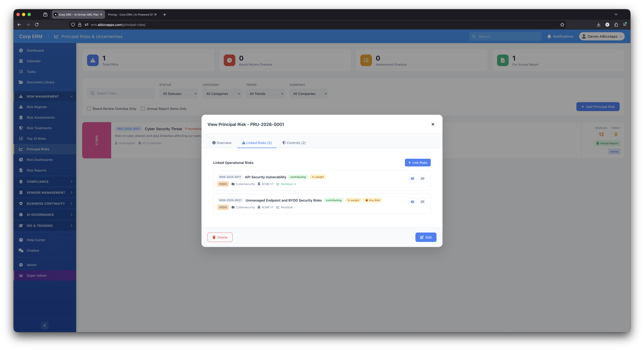This screenshot has width=644, height=350.
Task: Click the Link Risks button
Action: (417, 163)
